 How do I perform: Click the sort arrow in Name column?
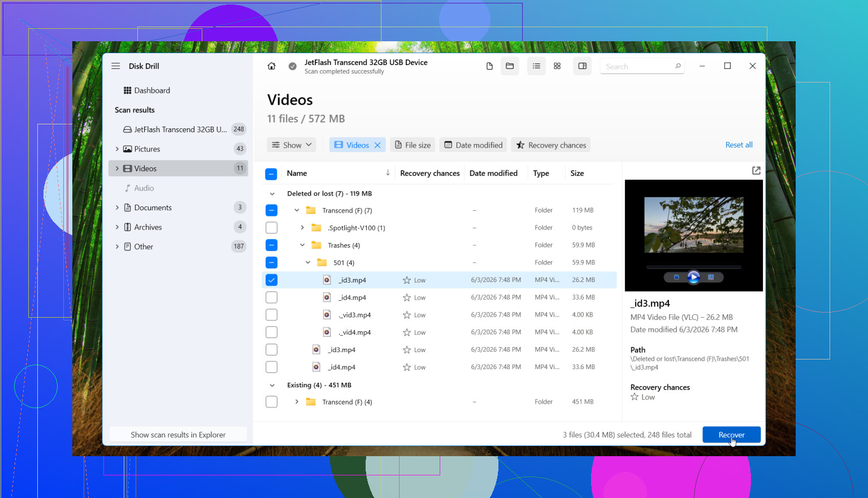click(388, 173)
